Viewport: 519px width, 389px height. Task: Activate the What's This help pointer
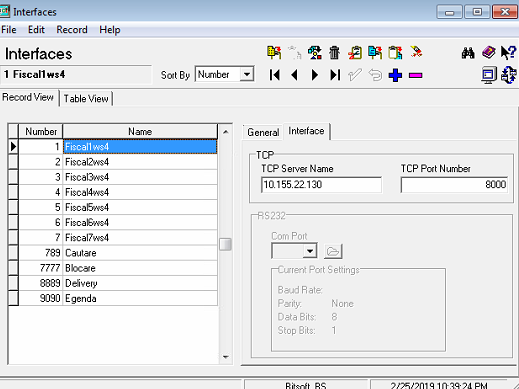508,53
